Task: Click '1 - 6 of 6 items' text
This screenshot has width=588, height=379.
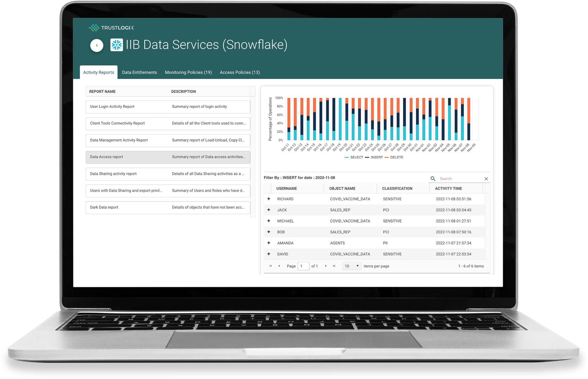Action: 471,266
